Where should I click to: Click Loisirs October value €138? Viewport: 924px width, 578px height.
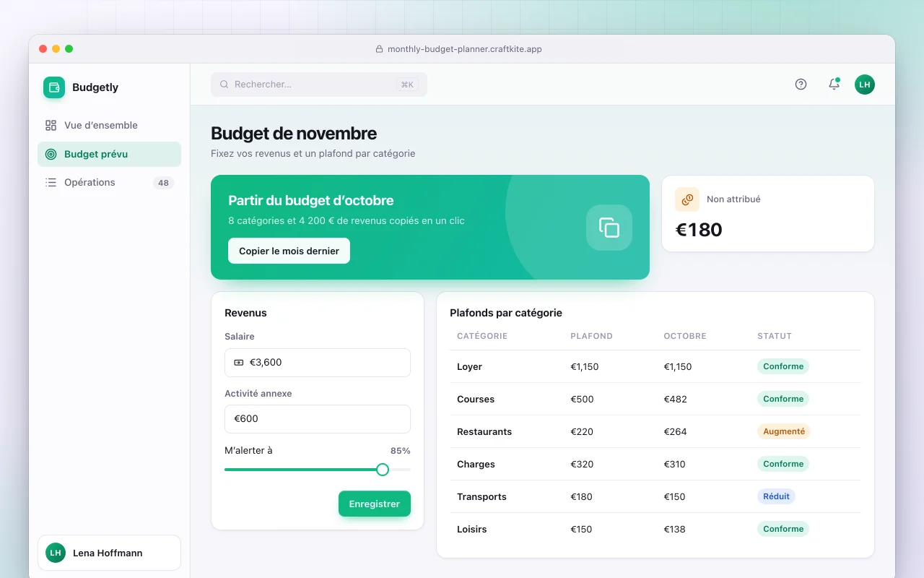click(674, 529)
